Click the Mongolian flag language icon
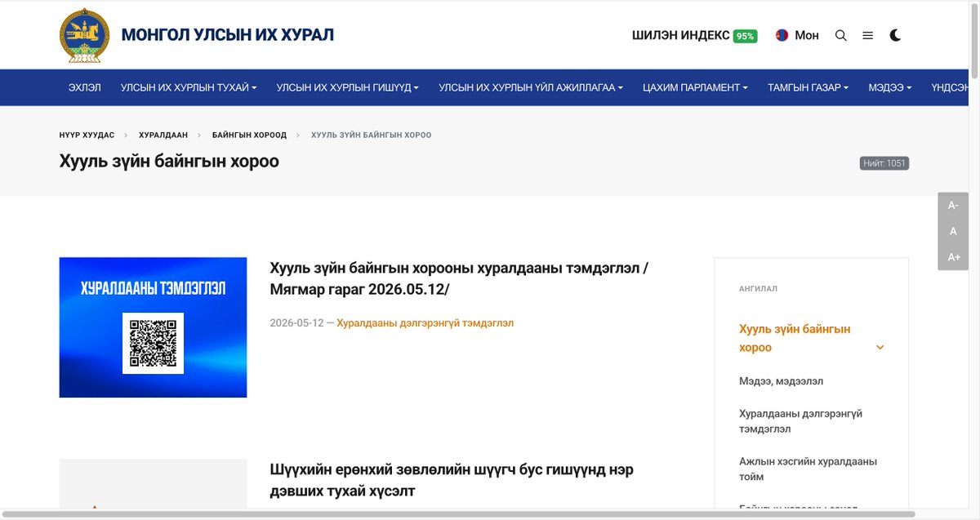Viewport: 980px width, 520px height. (782, 35)
